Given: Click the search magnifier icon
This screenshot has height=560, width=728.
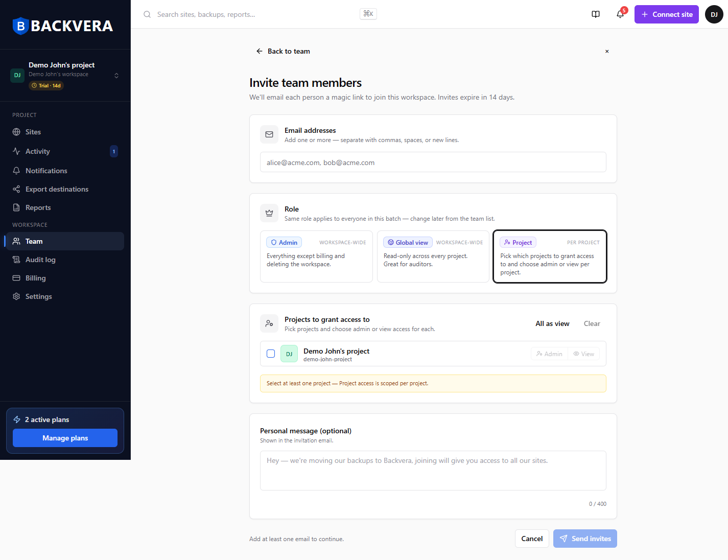Looking at the screenshot, I should click(x=147, y=14).
